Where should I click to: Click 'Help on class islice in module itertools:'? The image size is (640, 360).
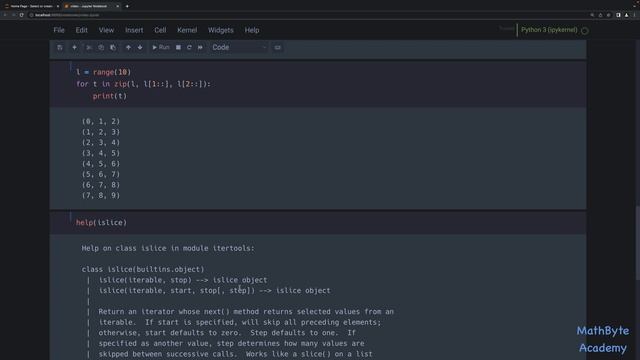click(x=168, y=248)
